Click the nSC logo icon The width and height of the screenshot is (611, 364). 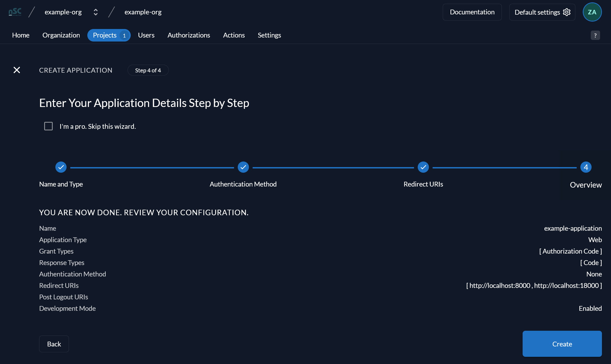15,12
